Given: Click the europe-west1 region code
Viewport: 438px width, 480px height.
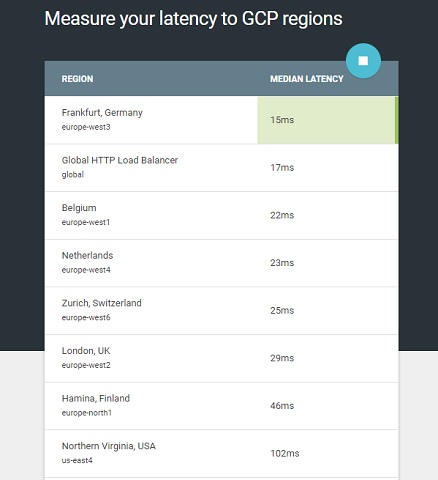Looking at the screenshot, I should pos(86,222).
